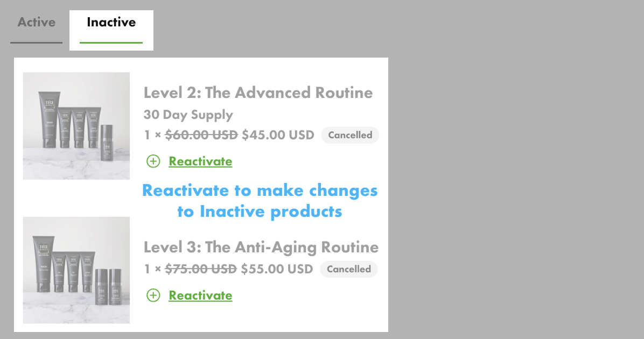Click the crossed-out $75.00 USD price

201,269
